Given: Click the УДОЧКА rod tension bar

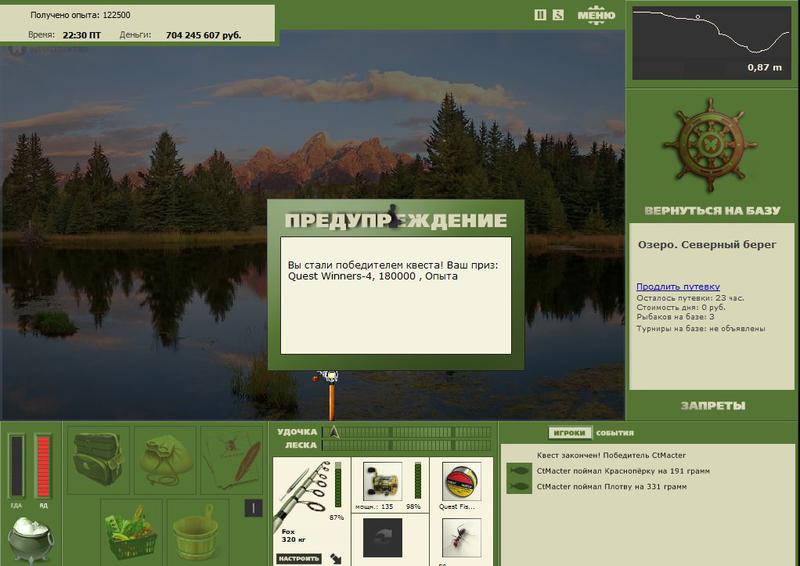Looking at the screenshot, I should coord(407,432).
